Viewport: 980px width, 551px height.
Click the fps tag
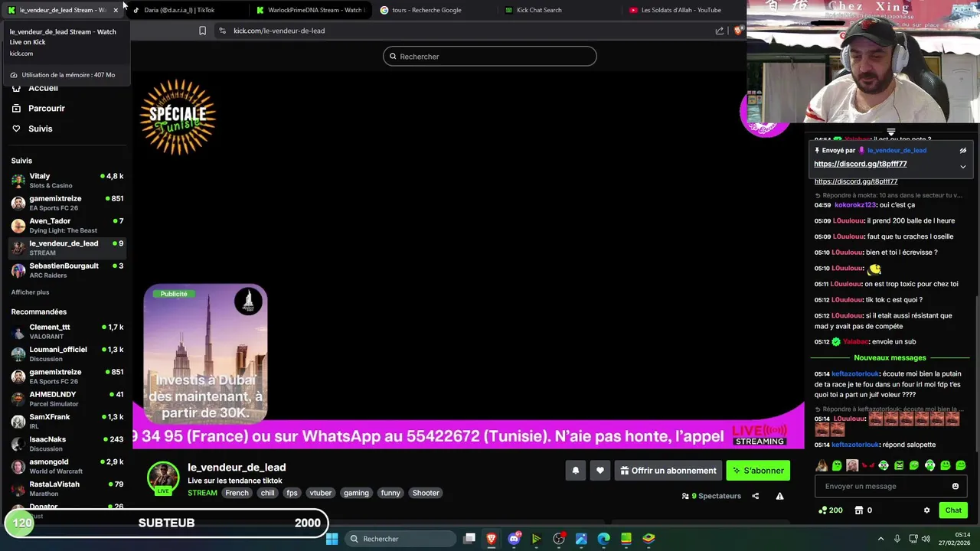(x=292, y=493)
